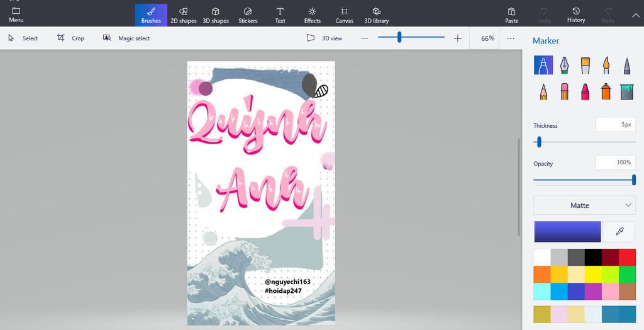This screenshot has height=330, width=644.
Task: Pick the brown color swatch
Action: point(627,292)
